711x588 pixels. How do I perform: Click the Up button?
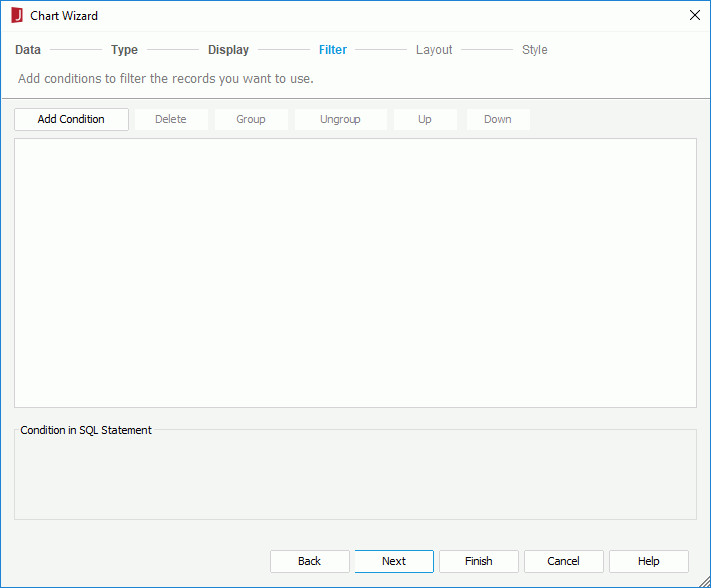tap(425, 119)
